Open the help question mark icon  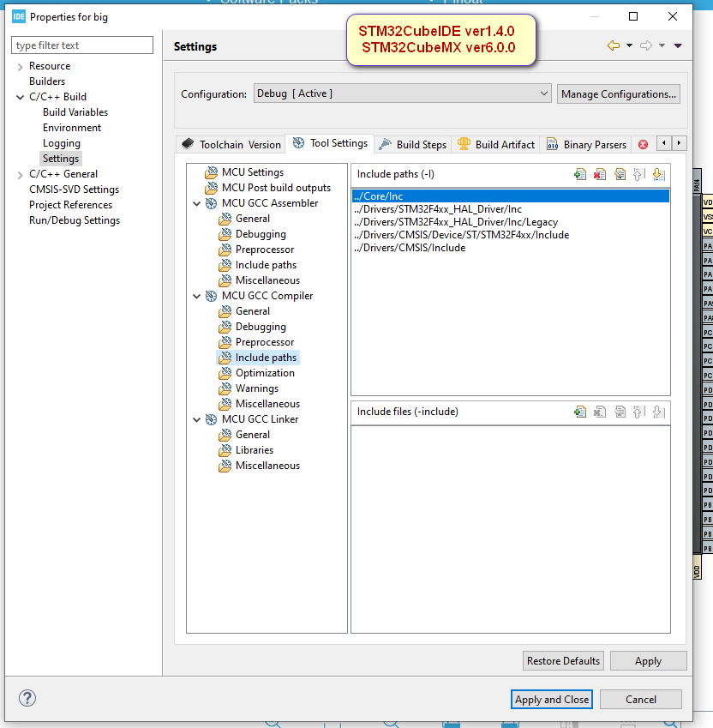click(x=27, y=698)
